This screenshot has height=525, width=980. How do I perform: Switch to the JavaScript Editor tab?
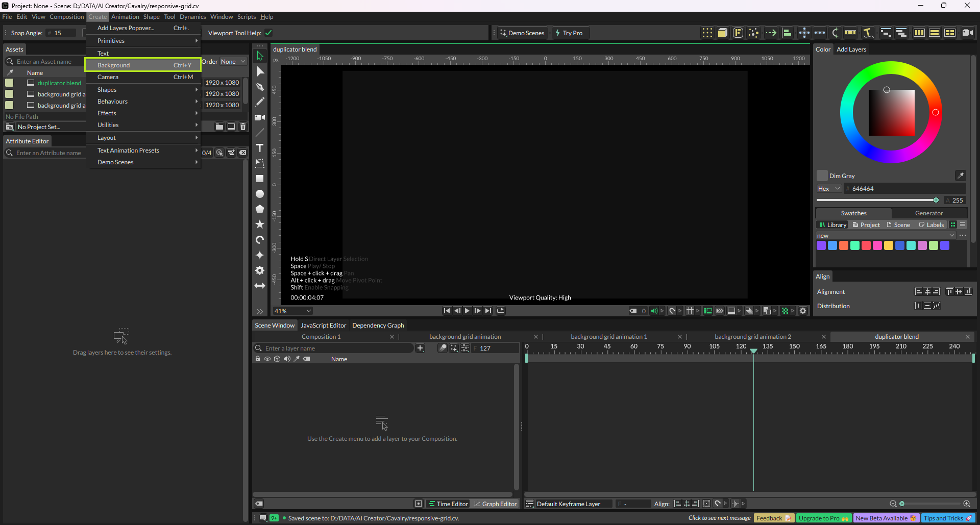323,326
